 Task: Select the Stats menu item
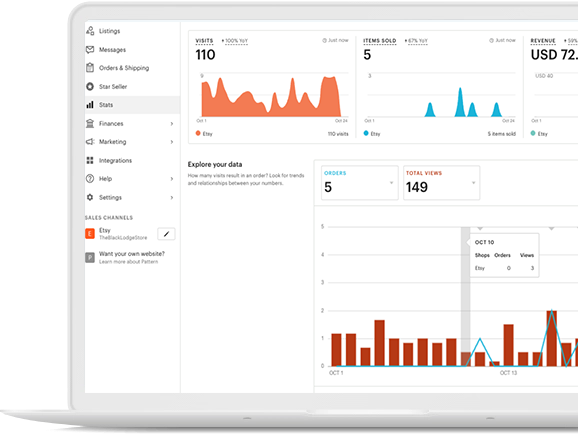(x=132, y=105)
